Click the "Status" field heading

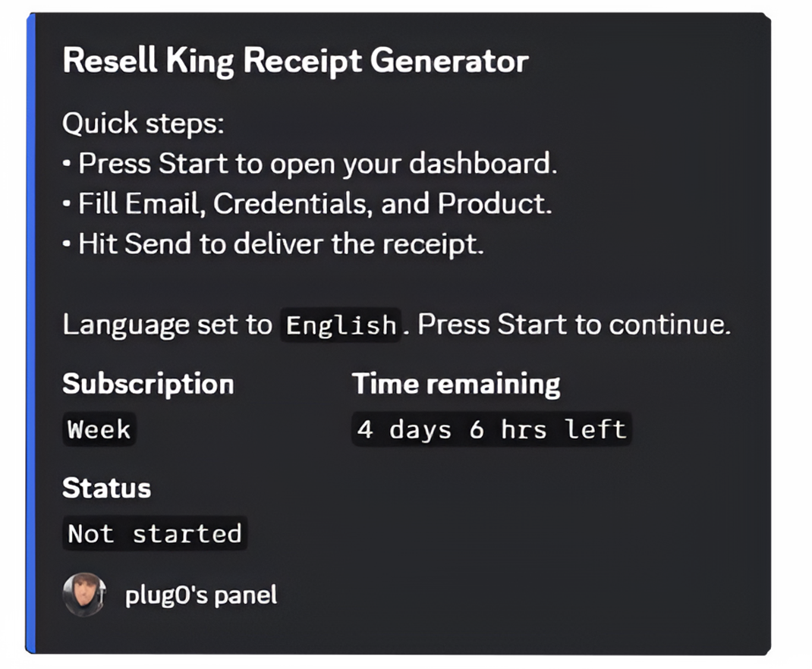coord(106,488)
